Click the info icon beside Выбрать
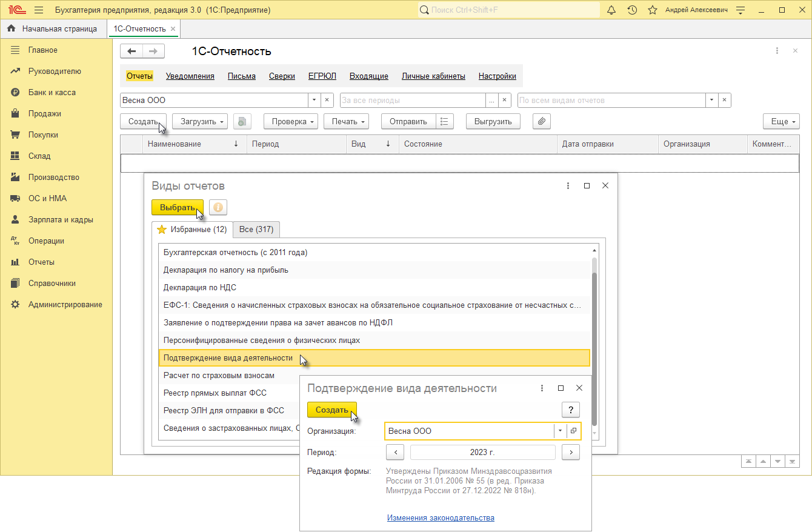 pyautogui.click(x=217, y=207)
